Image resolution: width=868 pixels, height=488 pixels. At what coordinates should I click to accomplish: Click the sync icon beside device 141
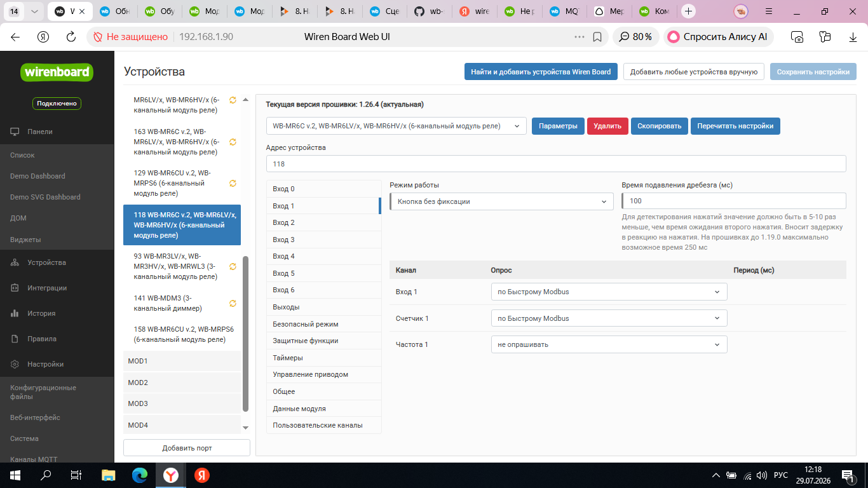pyautogui.click(x=233, y=303)
